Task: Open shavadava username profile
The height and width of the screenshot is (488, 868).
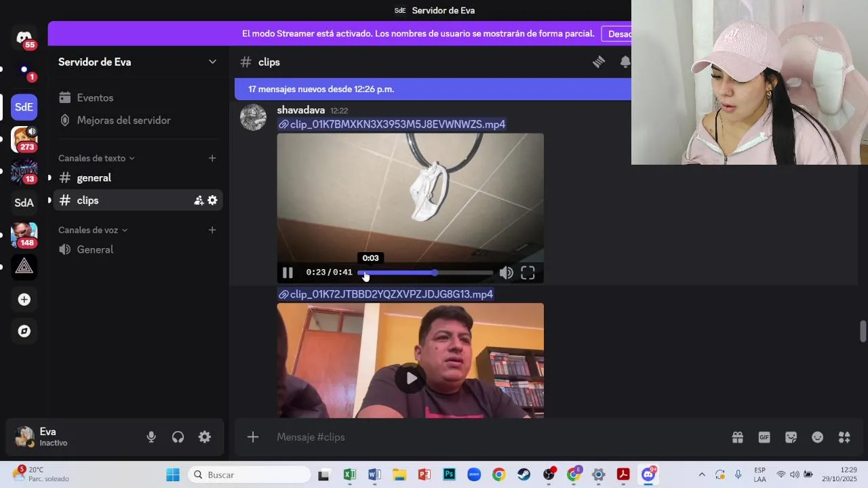Action: [x=300, y=110]
